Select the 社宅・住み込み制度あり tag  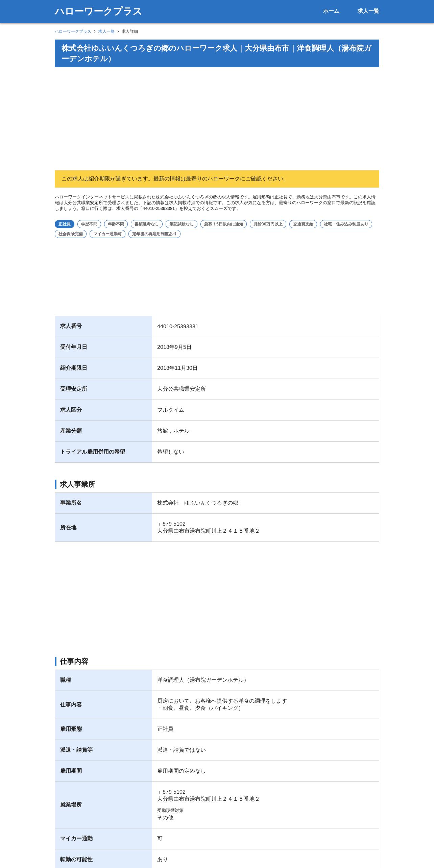coord(346,224)
